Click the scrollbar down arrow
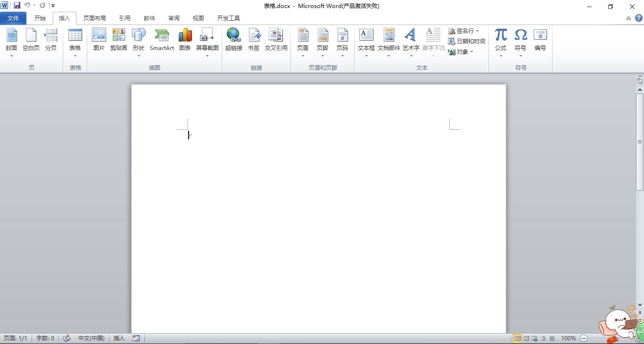The height and width of the screenshot is (344, 644). point(640,304)
